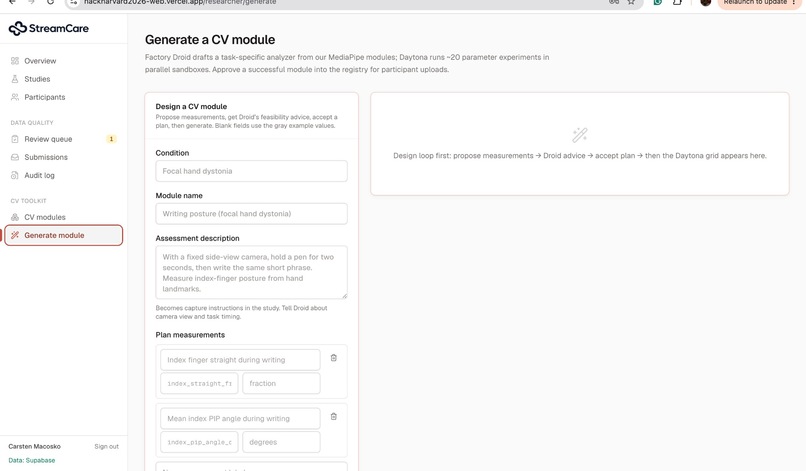This screenshot has width=806, height=471.
Task: Select Generate module in sidebar
Action: click(64, 235)
